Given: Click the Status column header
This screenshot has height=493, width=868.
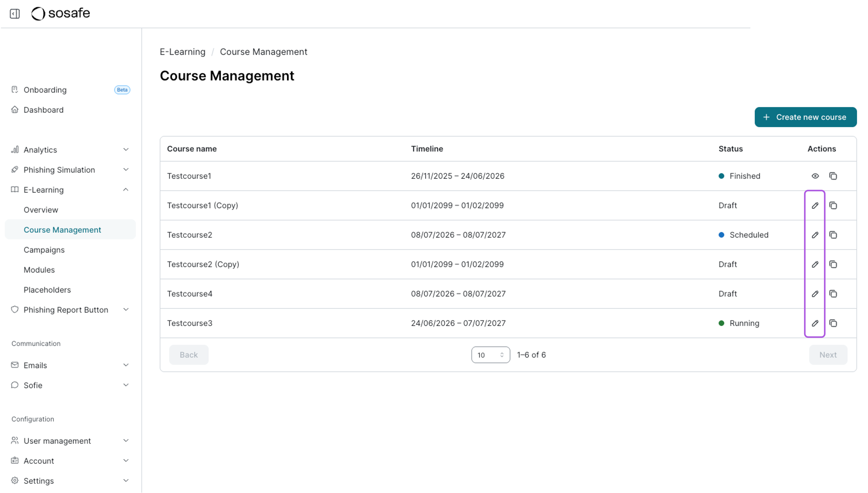Looking at the screenshot, I should (730, 149).
